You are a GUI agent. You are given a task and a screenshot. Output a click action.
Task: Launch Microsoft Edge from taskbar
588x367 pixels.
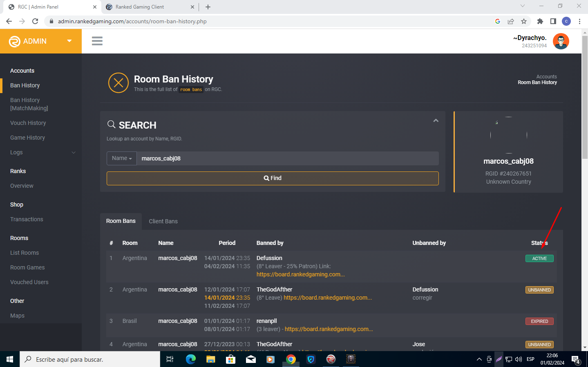coord(191,359)
